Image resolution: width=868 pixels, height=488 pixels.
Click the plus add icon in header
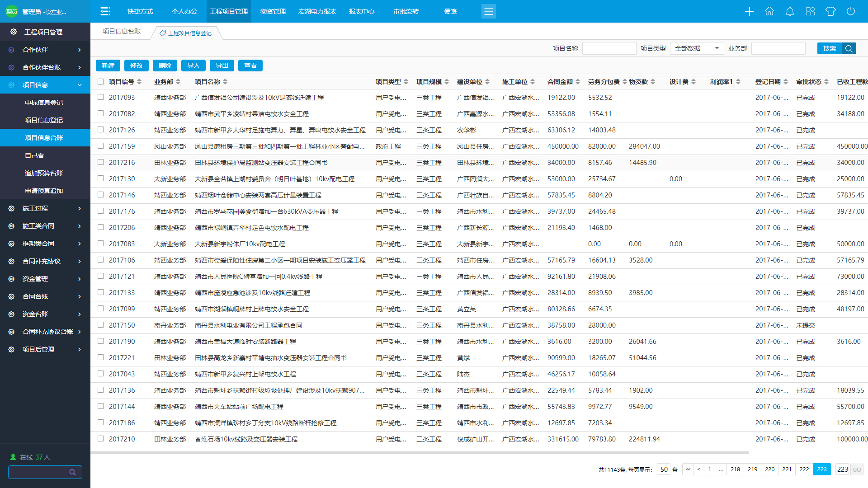pyautogui.click(x=749, y=11)
